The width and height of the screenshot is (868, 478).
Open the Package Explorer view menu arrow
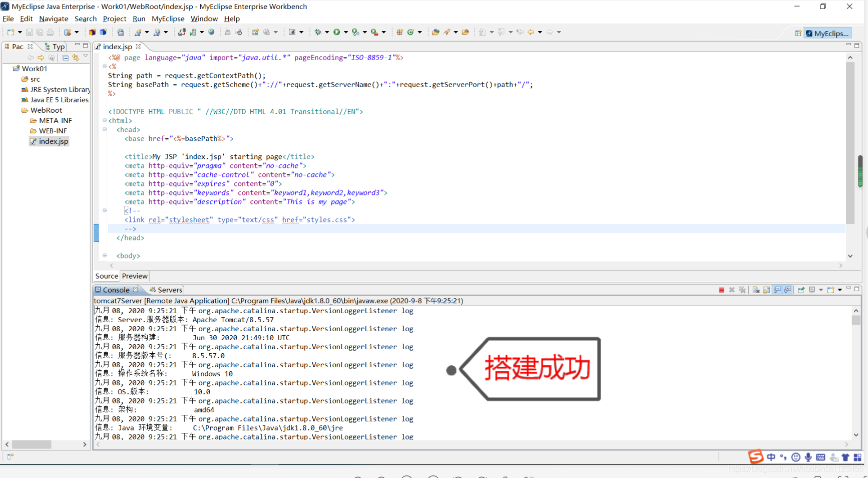coord(86,57)
